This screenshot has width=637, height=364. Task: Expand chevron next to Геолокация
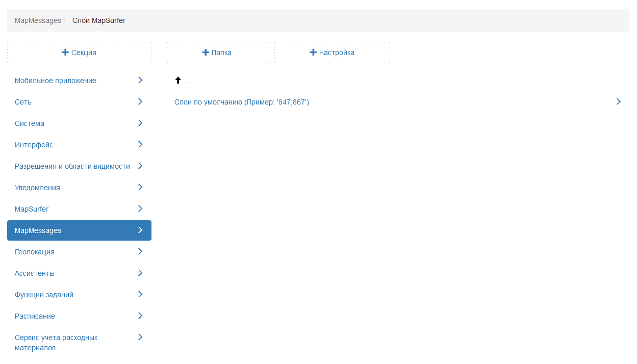pos(140,251)
